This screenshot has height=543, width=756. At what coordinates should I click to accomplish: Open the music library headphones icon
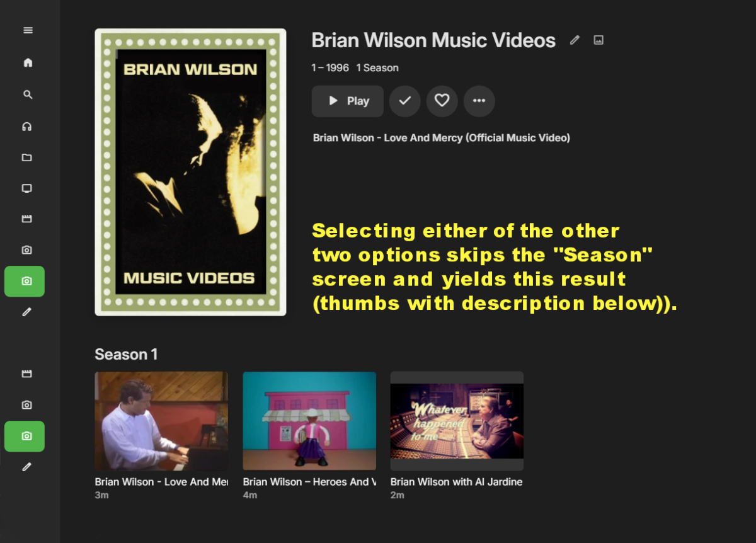(26, 126)
